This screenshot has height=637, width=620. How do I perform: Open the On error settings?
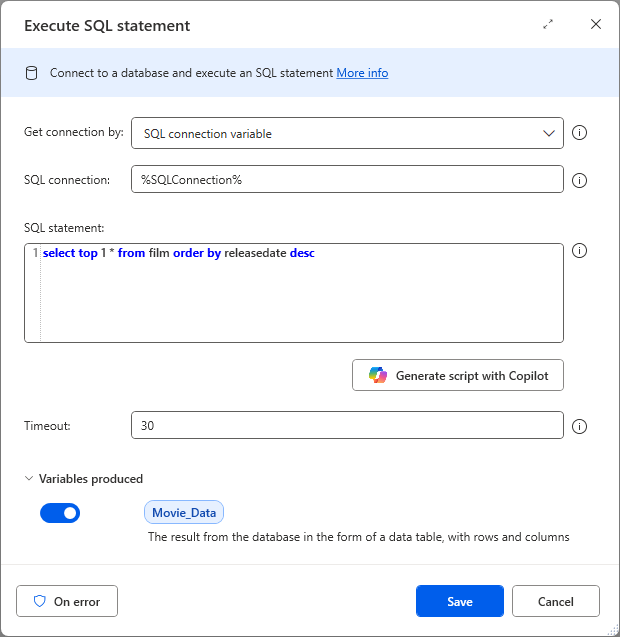click(67, 601)
